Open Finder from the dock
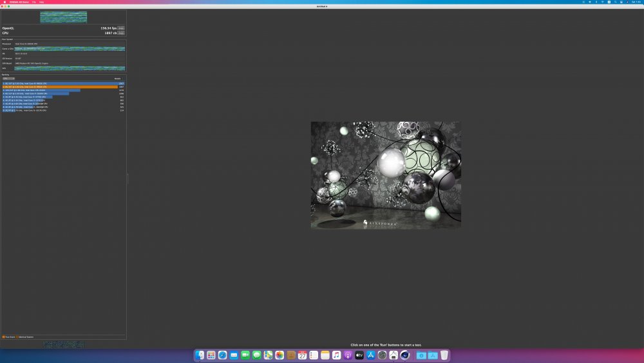 tap(200, 355)
